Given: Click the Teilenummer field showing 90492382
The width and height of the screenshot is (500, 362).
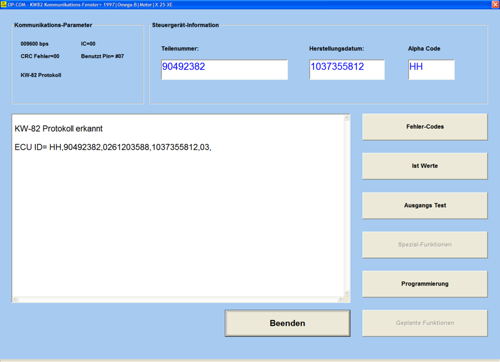Looking at the screenshot, I should (224, 70).
